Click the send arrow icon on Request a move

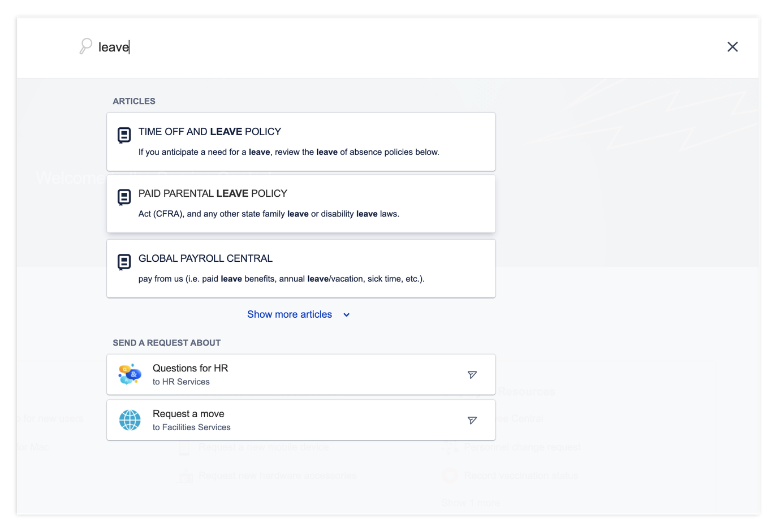[x=472, y=420]
